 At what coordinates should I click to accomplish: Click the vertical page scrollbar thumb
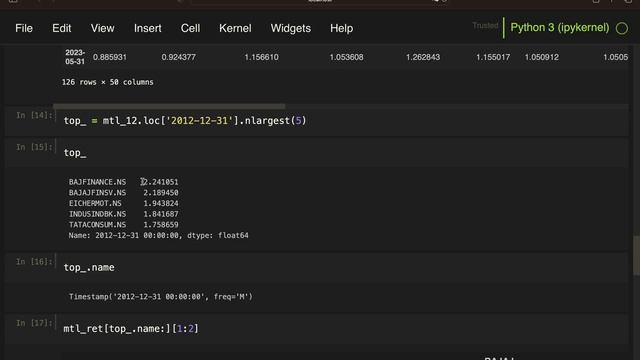[x=636, y=256]
